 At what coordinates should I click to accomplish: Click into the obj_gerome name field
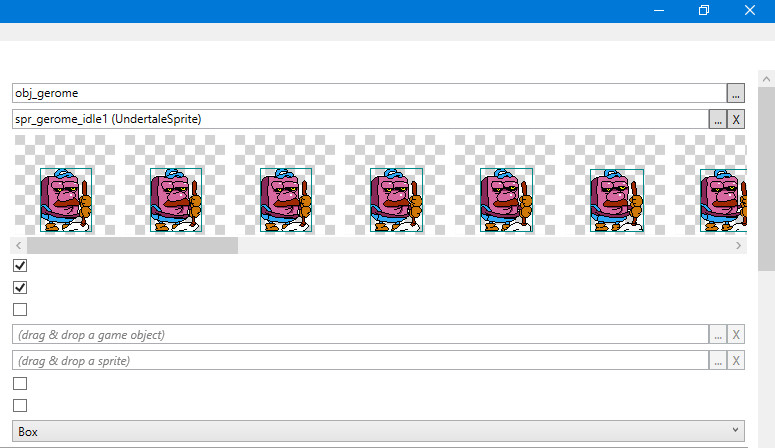click(x=368, y=93)
